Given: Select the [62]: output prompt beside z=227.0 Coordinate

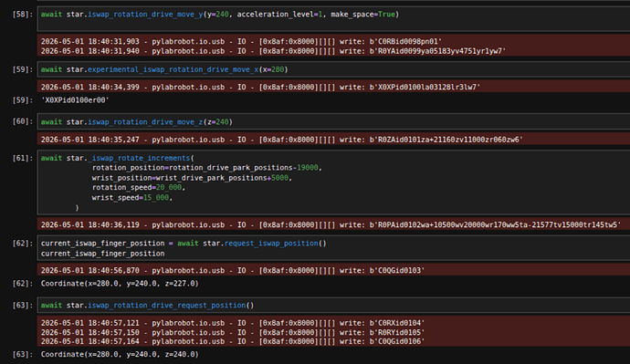Looking at the screenshot, I should (x=23, y=284).
